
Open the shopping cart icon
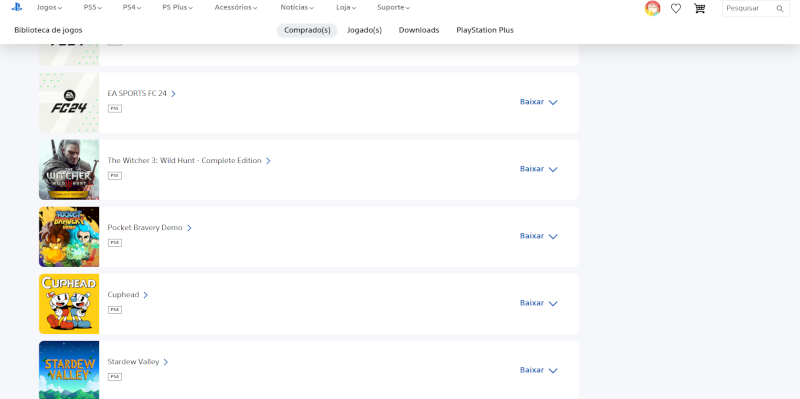[699, 8]
